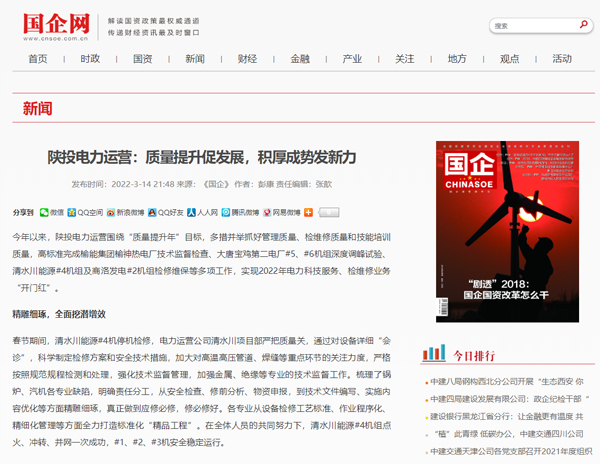Go to the 财经 menu section

point(247,59)
